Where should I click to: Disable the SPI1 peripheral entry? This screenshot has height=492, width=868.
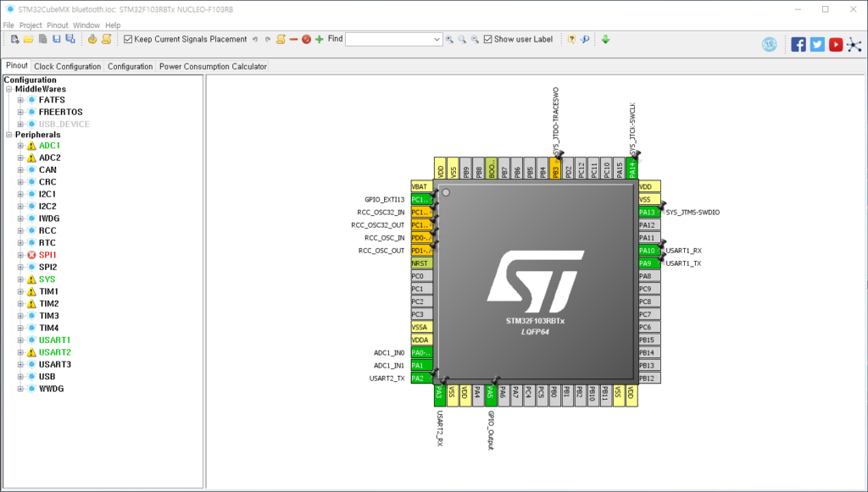(47, 254)
